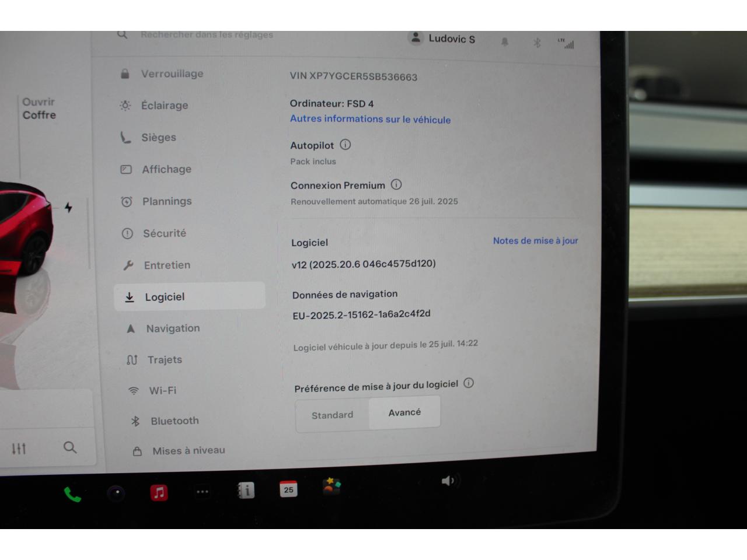747x560 pixels.
Task: Tap the charging lightning bolt icon
Action: click(x=68, y=207)
